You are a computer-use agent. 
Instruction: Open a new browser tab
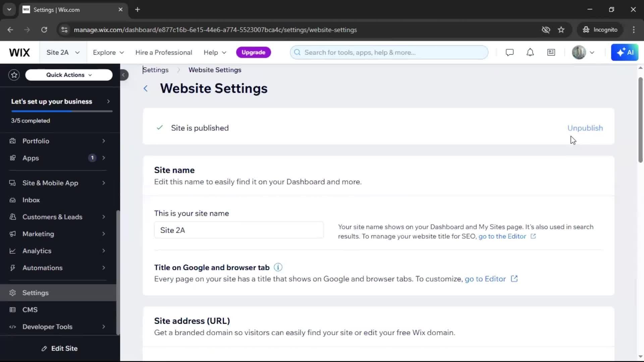pyautogui.click(x=138, y=9)
